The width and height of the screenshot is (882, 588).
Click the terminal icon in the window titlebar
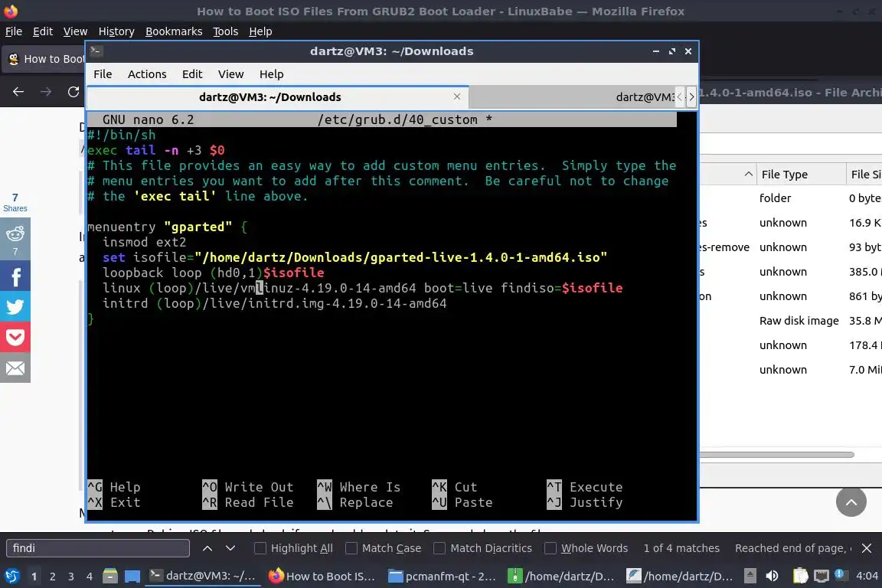96,51
